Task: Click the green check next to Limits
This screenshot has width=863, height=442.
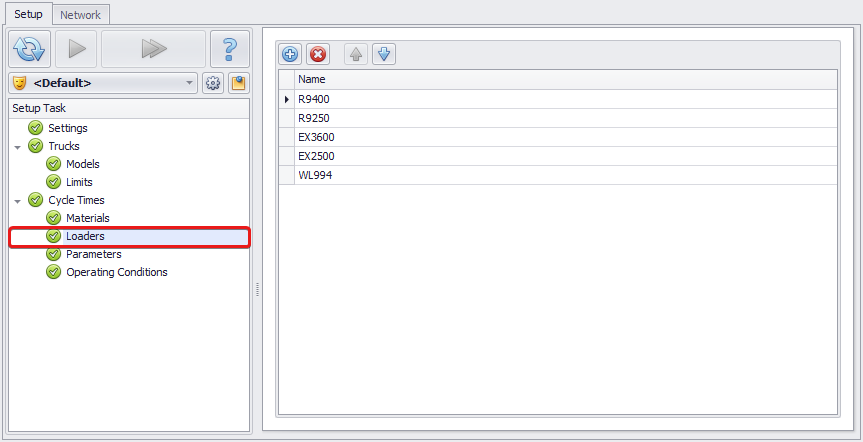Action: click(x=53, y=182)
